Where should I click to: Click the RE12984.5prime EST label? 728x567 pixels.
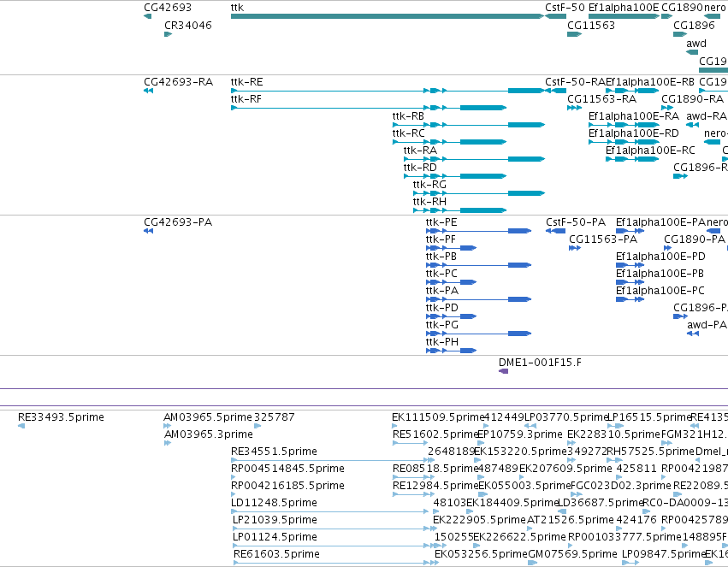coord(435,487)
